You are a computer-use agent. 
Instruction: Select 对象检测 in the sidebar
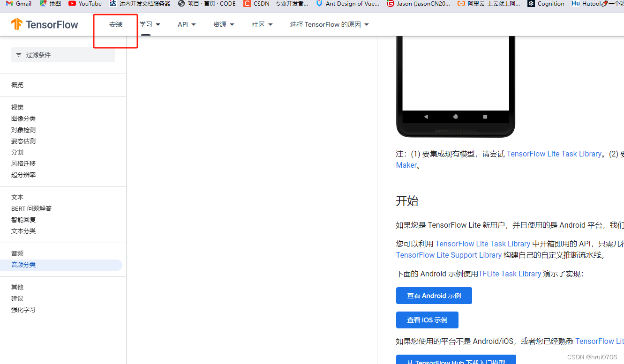click(23, 130)
